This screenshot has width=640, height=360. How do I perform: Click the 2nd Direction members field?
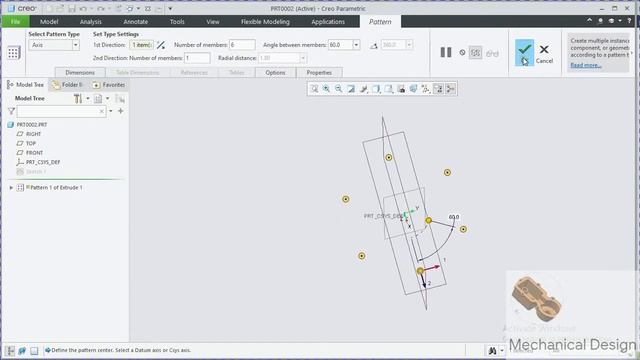(x=197, y=58)
